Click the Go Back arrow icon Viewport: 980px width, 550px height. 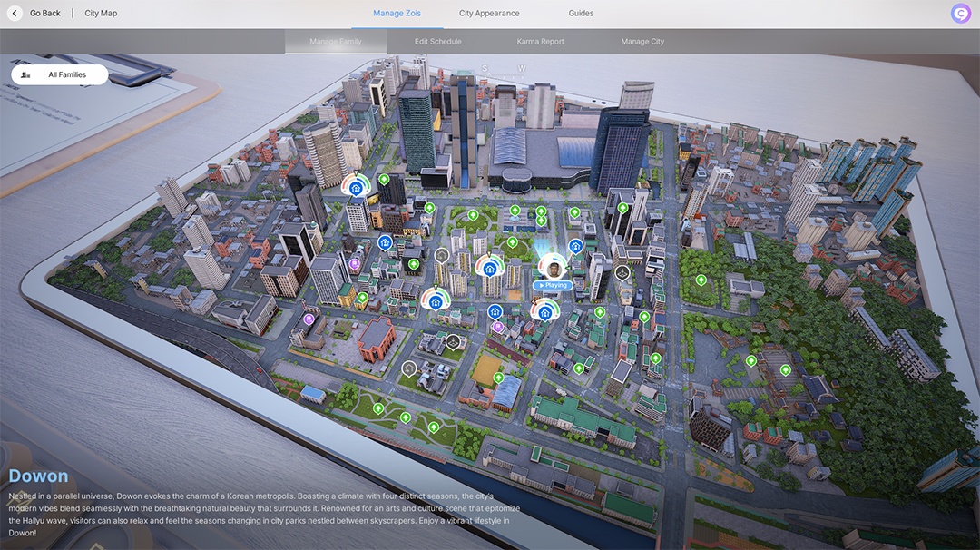pos(15,14)
